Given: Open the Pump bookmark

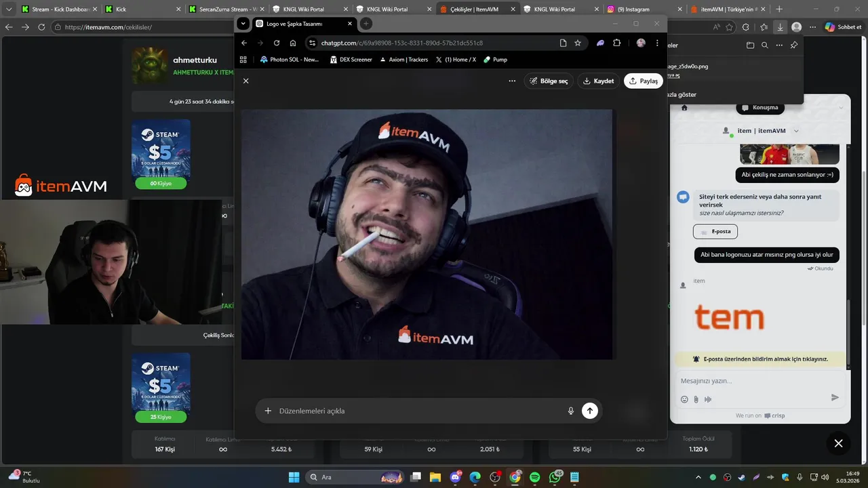Looking at the screenshot, I should click(x=495, y=60).
